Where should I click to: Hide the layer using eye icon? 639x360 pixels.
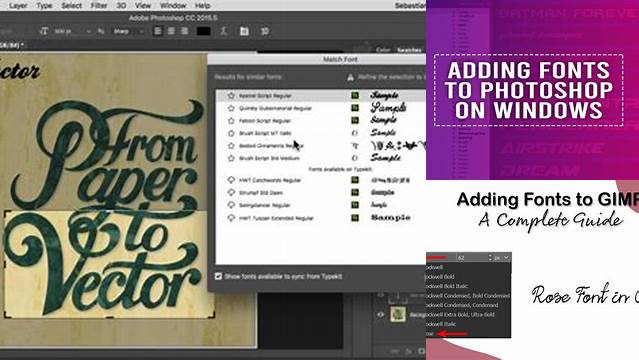click(380, 314)
